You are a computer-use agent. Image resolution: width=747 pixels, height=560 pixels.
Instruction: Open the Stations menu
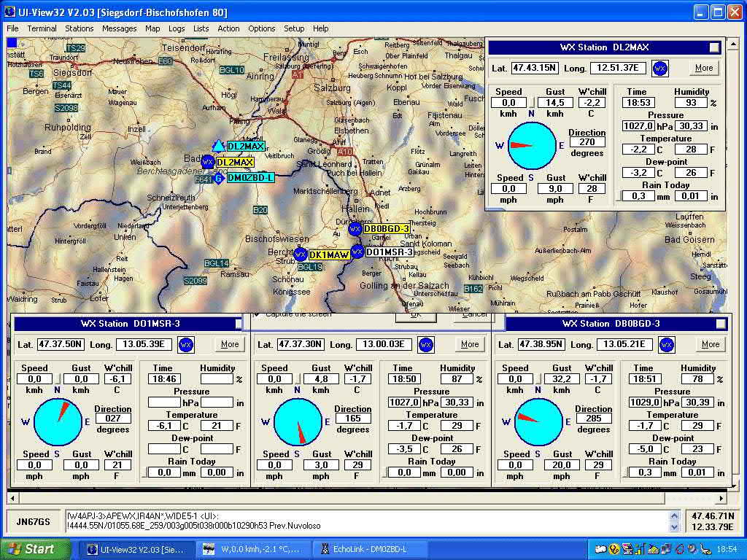click(x=79, y=28)
